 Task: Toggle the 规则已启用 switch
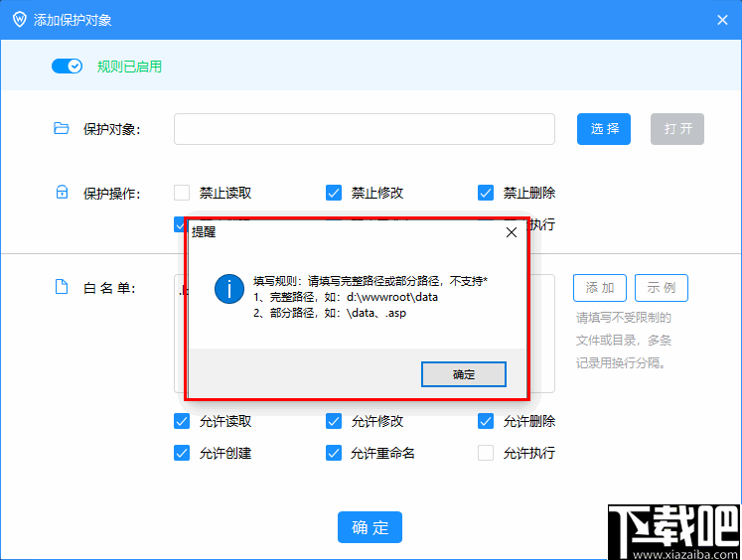click(x=67, y=67)
